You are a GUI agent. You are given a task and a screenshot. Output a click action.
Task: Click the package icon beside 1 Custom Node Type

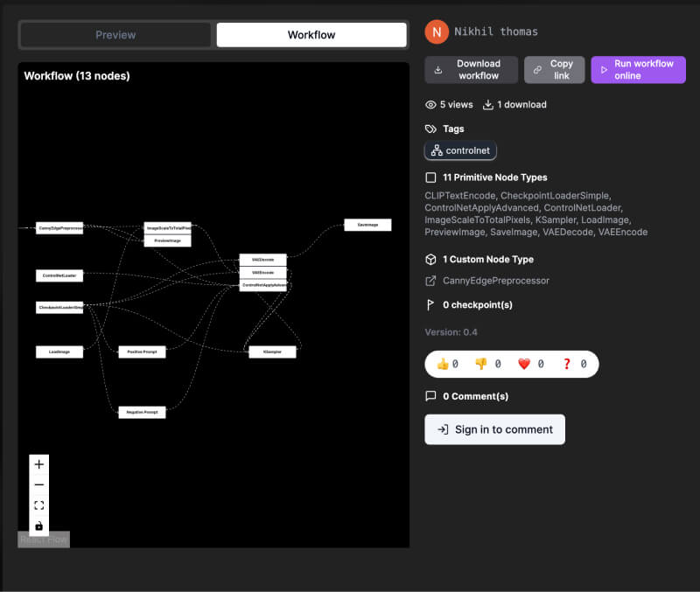[x=430, y=259]
